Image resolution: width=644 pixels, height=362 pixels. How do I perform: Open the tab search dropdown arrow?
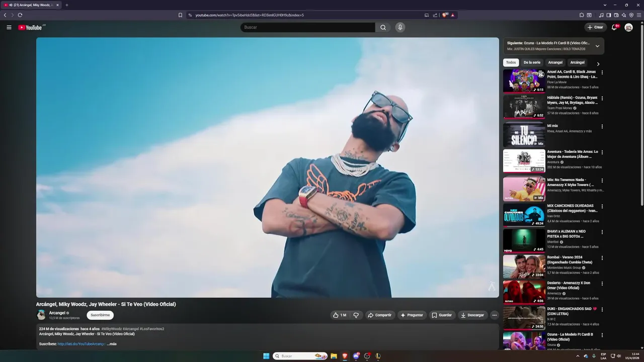point(605,5)
